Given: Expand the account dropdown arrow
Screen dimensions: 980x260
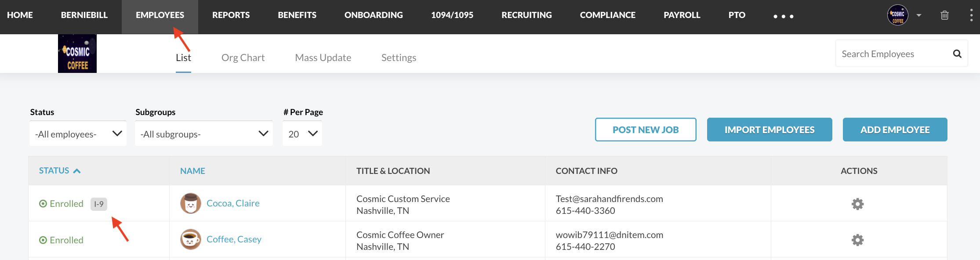Looking at the screenshot, I should click(919, 15).
